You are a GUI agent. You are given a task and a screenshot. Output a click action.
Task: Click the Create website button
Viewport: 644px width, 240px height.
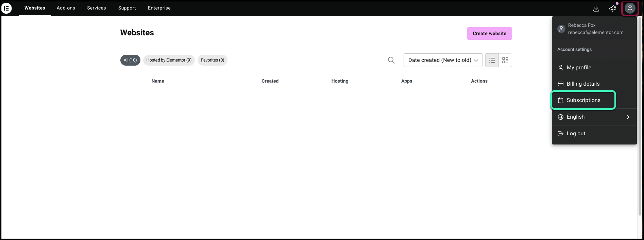(489, 33)
